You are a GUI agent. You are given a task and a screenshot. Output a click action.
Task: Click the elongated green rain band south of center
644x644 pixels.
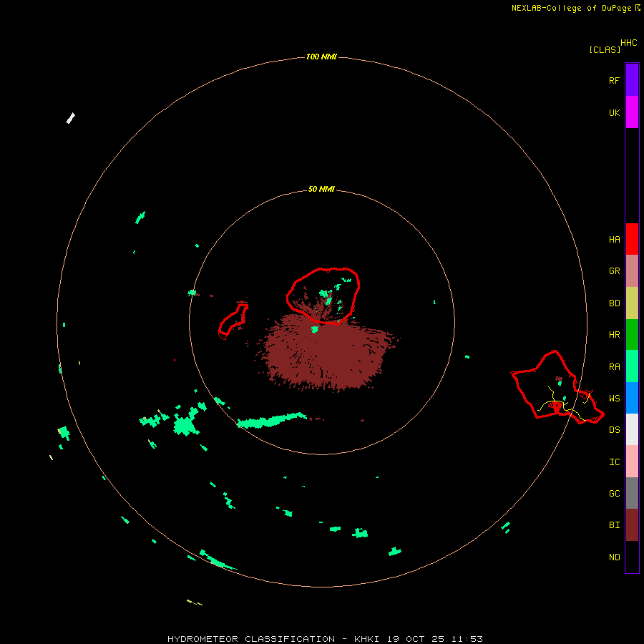coord(271,421)
